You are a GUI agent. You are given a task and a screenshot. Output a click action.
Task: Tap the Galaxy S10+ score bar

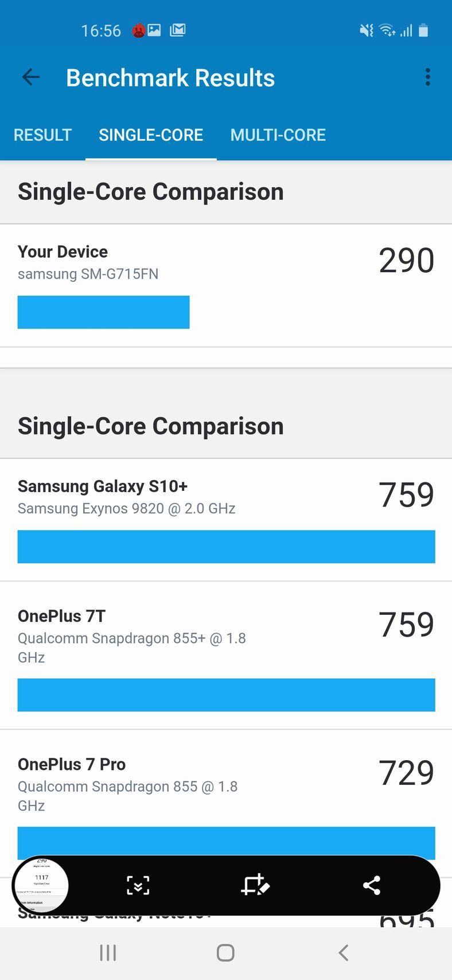[x=226, y=547]
